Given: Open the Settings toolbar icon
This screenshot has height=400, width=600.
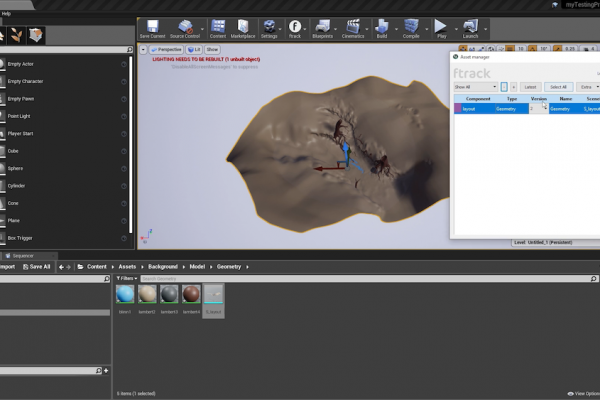Looking at the screenshot, I should (269, 29).
